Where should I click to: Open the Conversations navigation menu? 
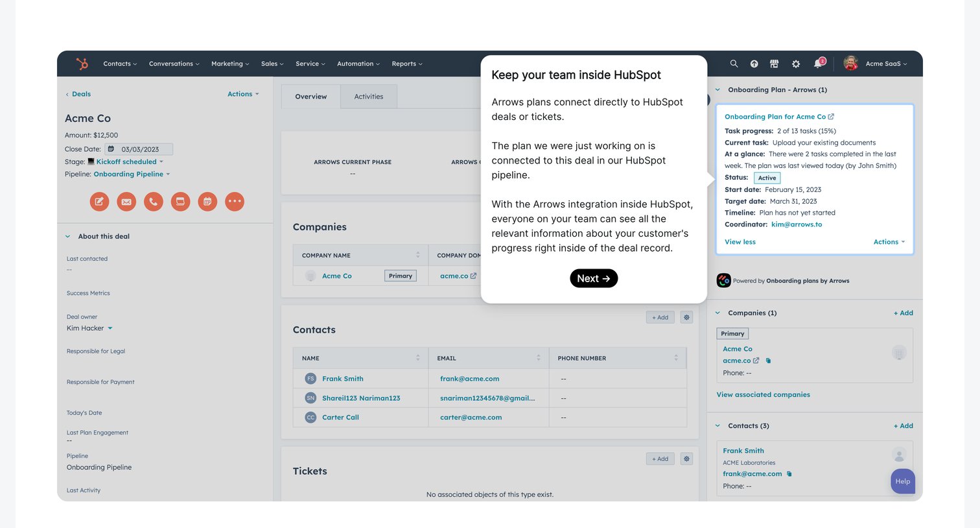point(174,64)
